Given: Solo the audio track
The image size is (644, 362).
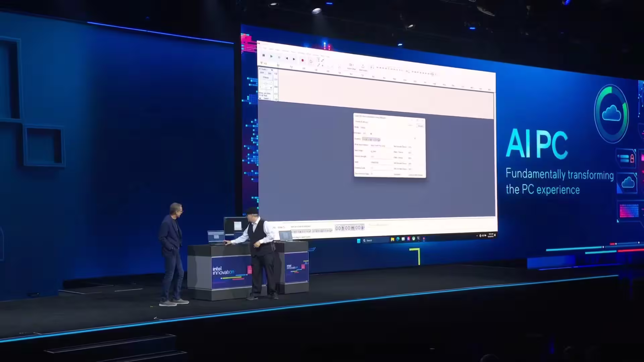Looking at the screenshot, I should tap(269, 73).
